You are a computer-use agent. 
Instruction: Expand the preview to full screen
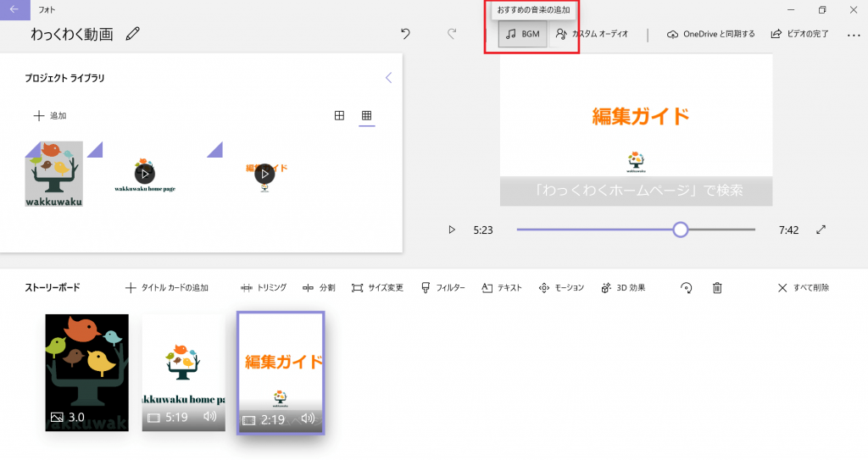coord(821,230)
